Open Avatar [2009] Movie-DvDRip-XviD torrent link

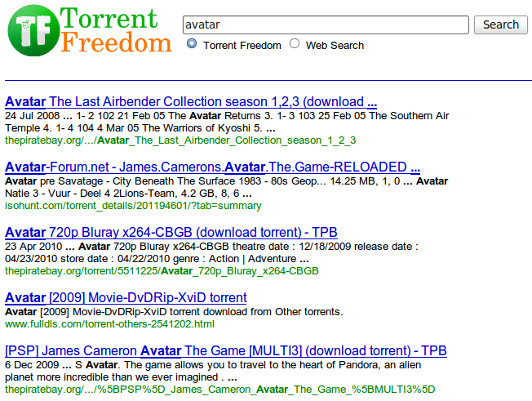(126, 298)
